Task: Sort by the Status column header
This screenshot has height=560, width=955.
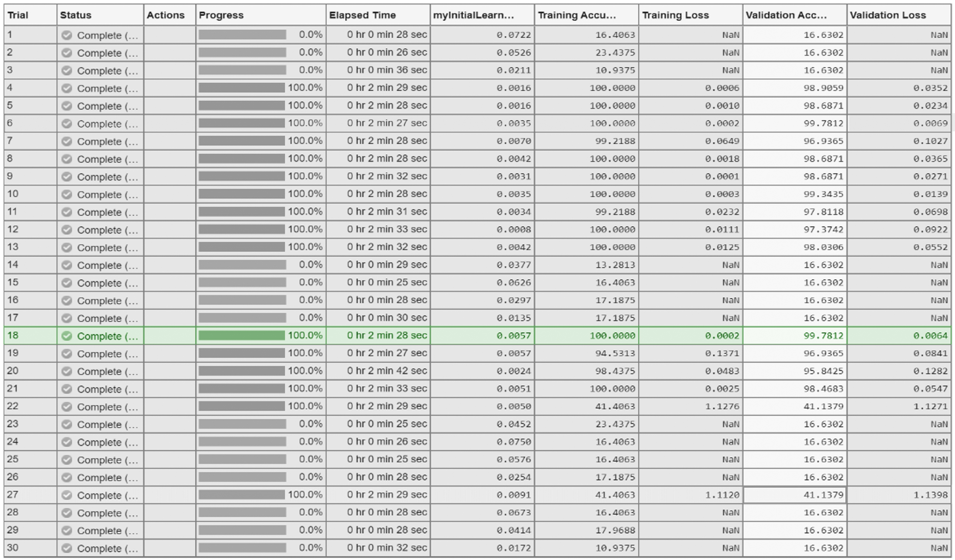Action: (x=100, y=15)
